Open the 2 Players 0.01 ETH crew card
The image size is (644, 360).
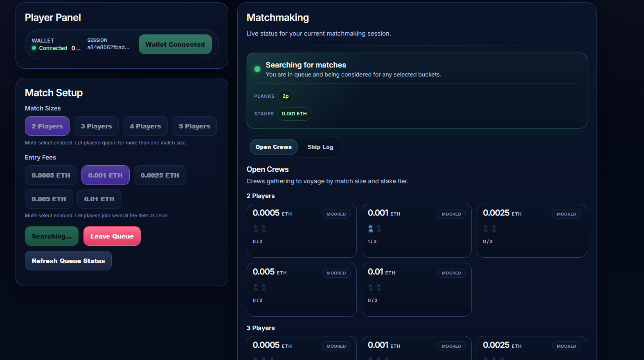(x=417, y=290)
